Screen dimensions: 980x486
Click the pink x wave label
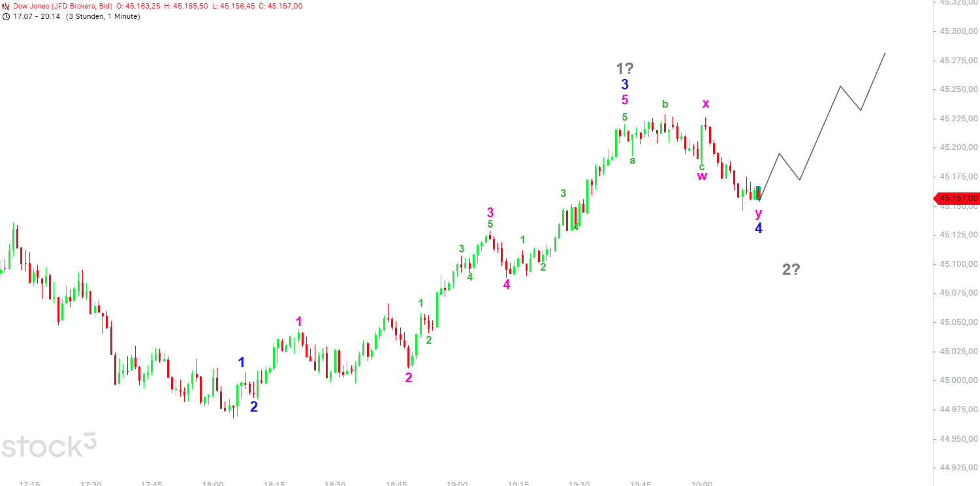(705, 104)
